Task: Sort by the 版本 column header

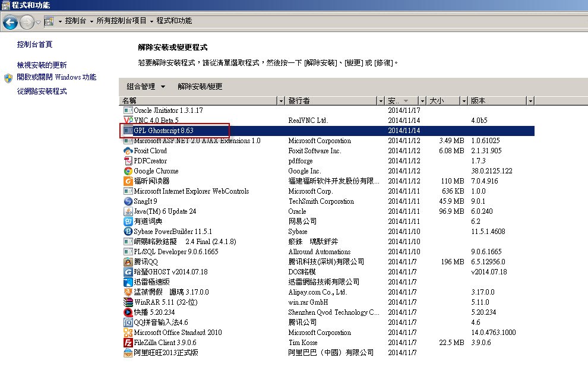Action: pyautogui.click(x=497, y=101)
